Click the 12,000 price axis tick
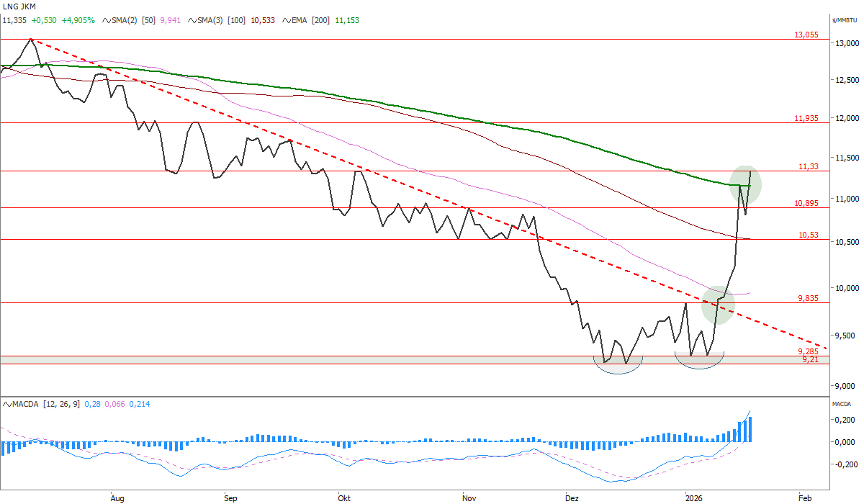This screenshot has width=864, height=504. point(847,118)
